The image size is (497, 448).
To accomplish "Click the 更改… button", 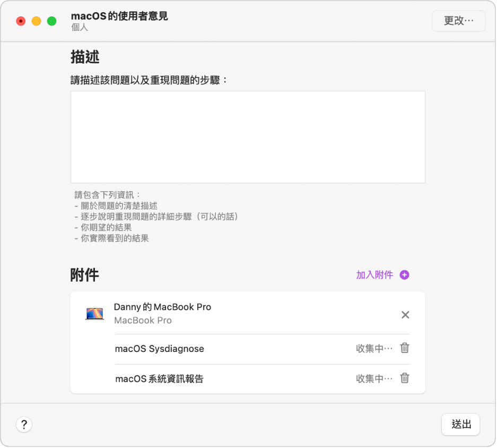I will click(x=459, y=21).
